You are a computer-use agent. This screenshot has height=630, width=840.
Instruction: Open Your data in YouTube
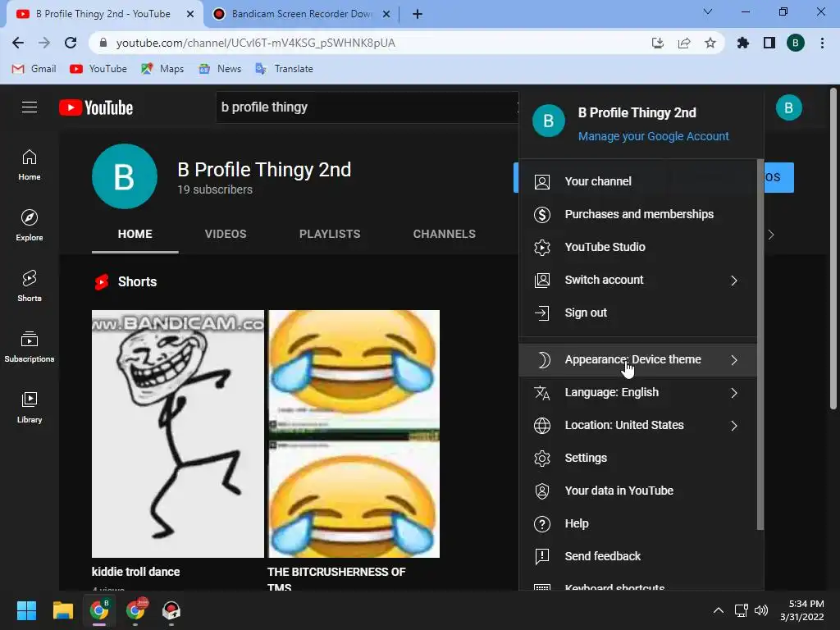click(637, 491)
